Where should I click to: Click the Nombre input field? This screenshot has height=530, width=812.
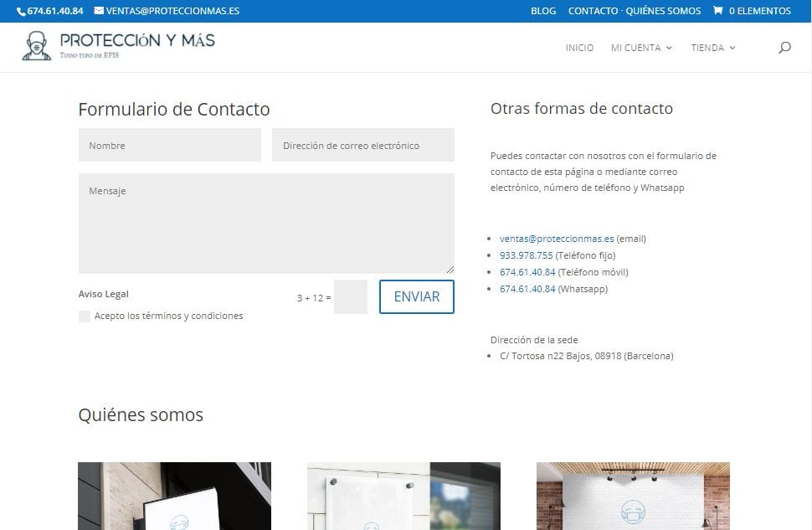(x=170, y=145)
